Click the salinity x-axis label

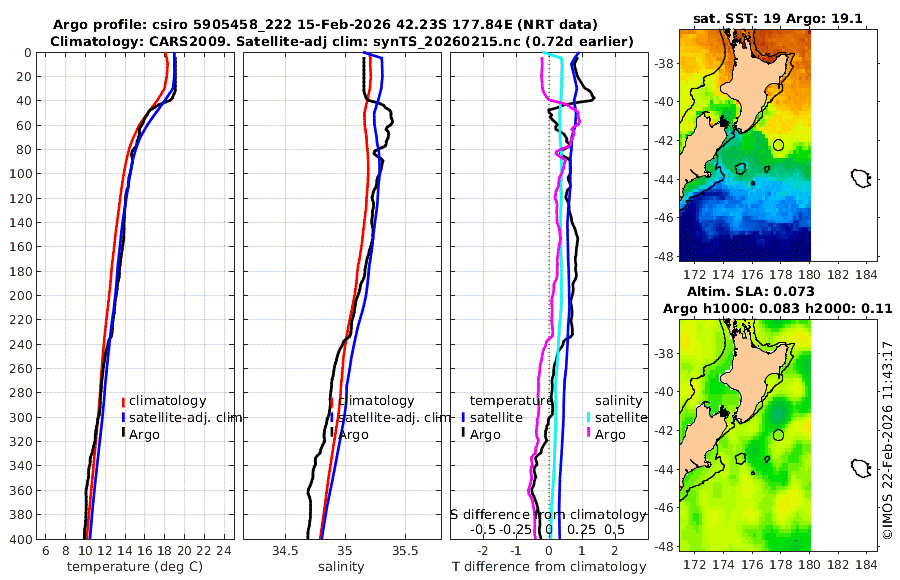pyautogui.click(x=341, y=567)
